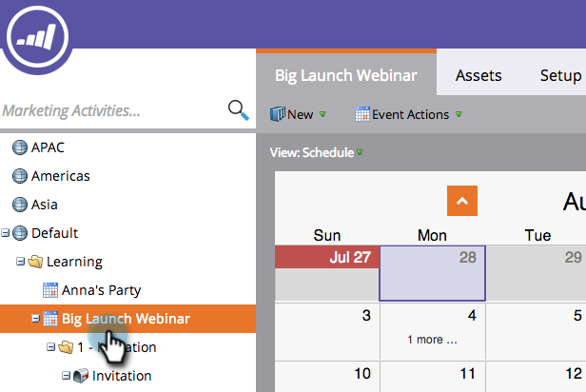The width and height of the screenshot is (586, 392).
Task: Click the Learning folder icon
Action: tap(35, 262)
